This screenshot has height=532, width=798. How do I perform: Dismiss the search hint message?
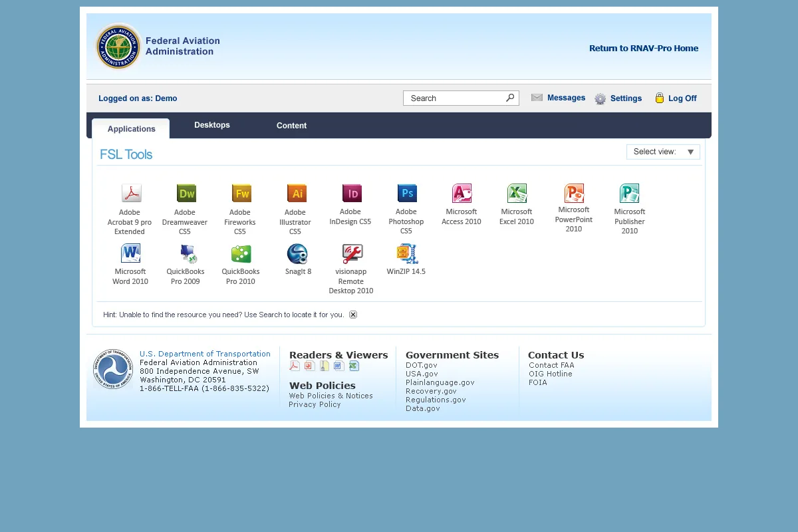tap(353, 315)
